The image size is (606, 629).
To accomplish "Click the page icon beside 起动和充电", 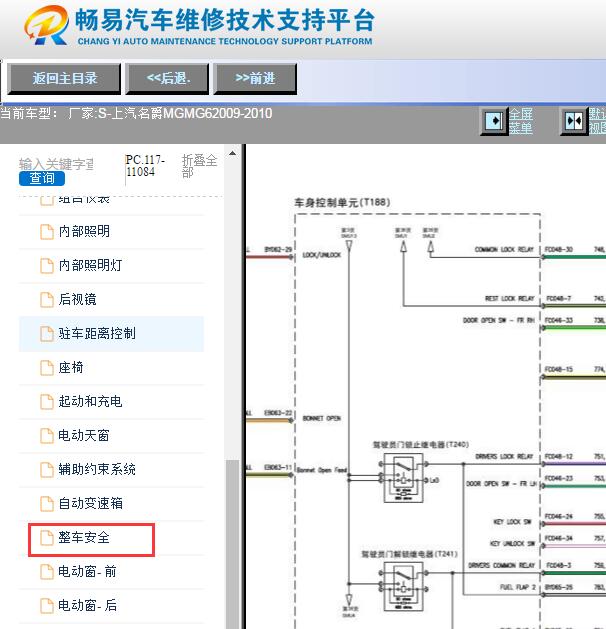I will [x=47, y=402].
